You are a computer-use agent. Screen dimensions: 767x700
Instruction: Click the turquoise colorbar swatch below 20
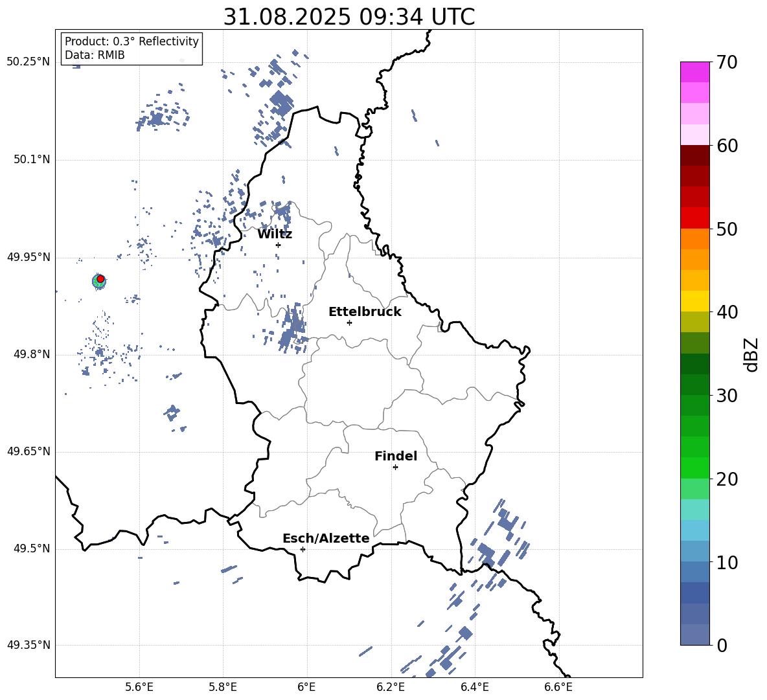(x=694, y=510)
